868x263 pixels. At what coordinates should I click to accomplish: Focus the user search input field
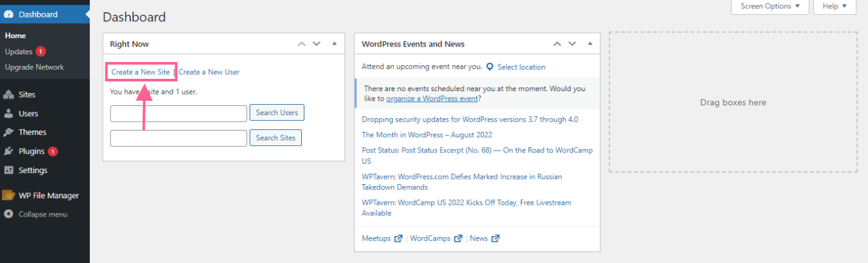tap(178, 113)
